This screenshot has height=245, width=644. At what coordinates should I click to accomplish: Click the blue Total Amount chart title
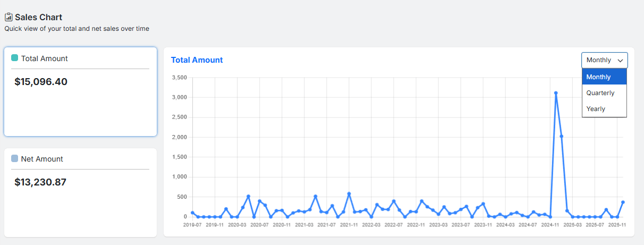coord(197,60)
